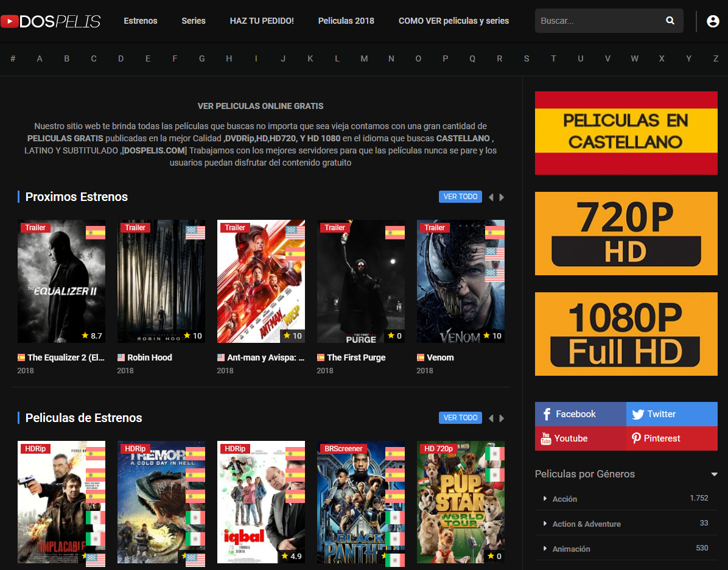The image size is (728, 570).
Task: Click the Twitter social button
Action: click(x=672, y=414)
